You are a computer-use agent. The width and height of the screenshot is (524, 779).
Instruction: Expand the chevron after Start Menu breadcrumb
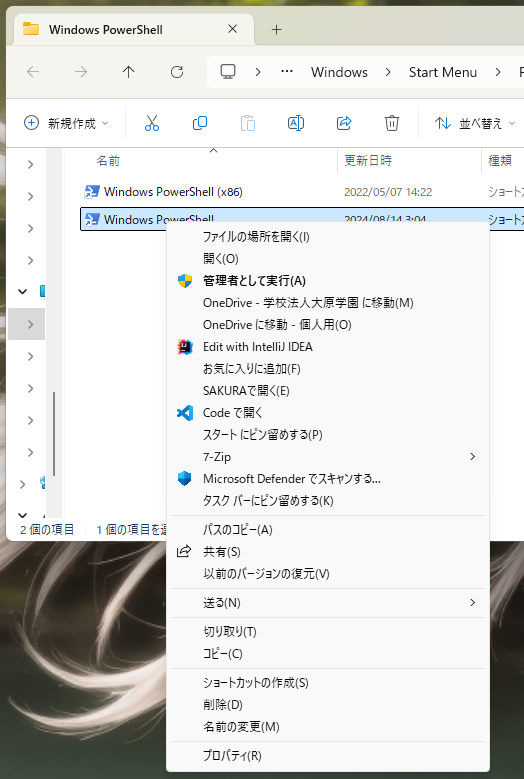(498, 72)
